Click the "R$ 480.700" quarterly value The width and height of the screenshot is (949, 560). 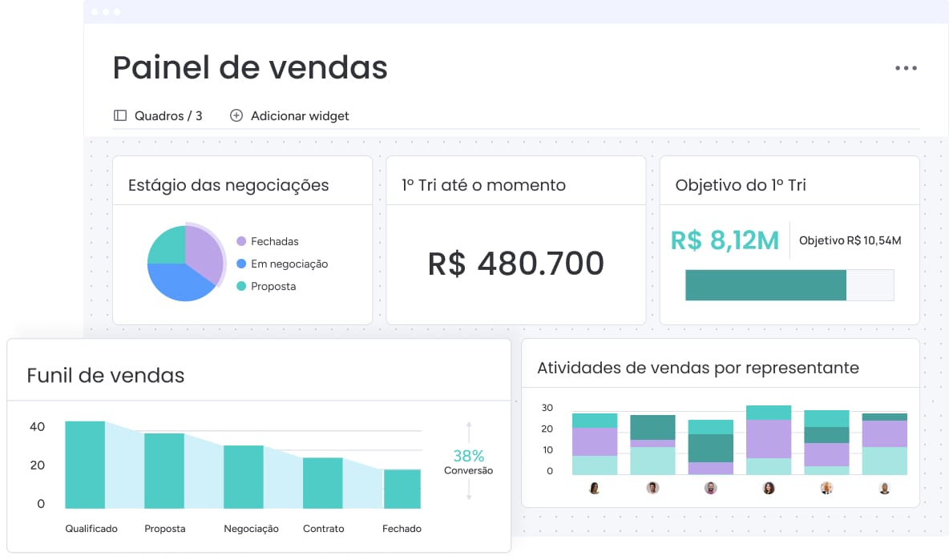(515, 264)
